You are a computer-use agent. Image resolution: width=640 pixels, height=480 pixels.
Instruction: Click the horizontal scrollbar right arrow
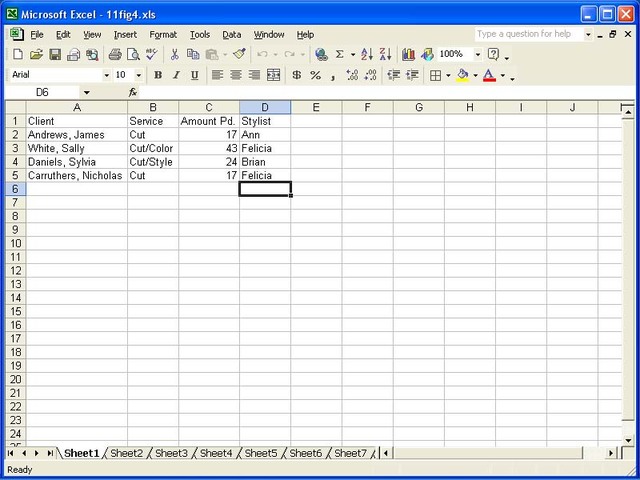(611, 453)
